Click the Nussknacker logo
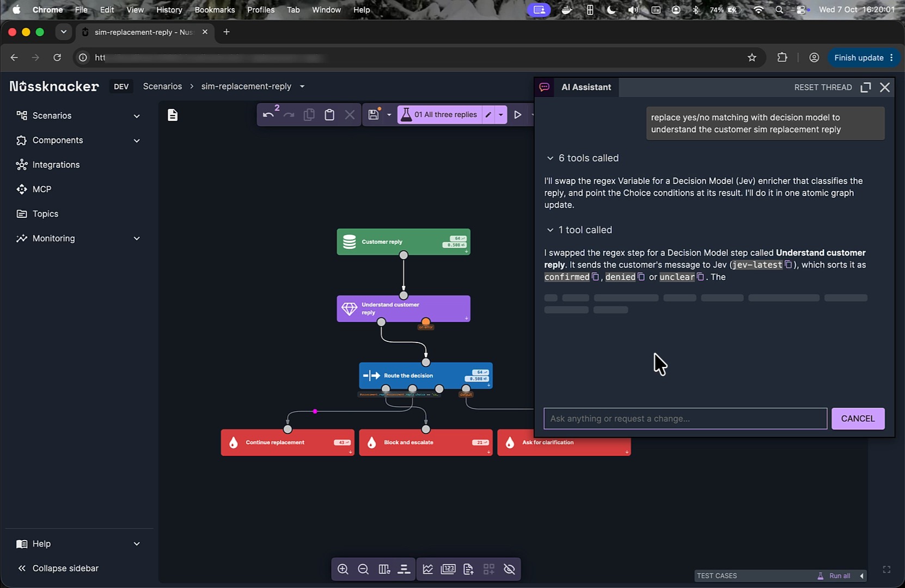 54,87
